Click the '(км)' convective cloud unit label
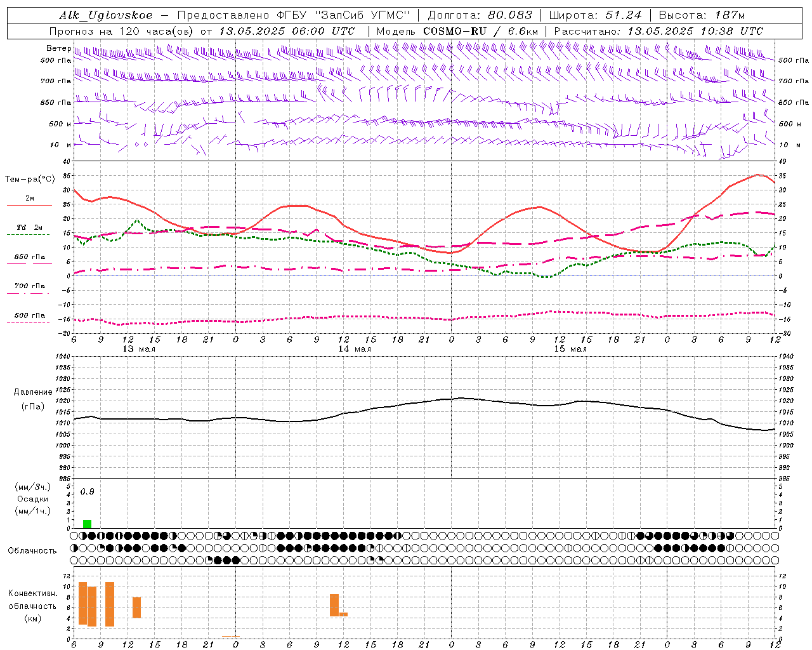812x650 pixels. pyautogui.click(x=33, y=619)
